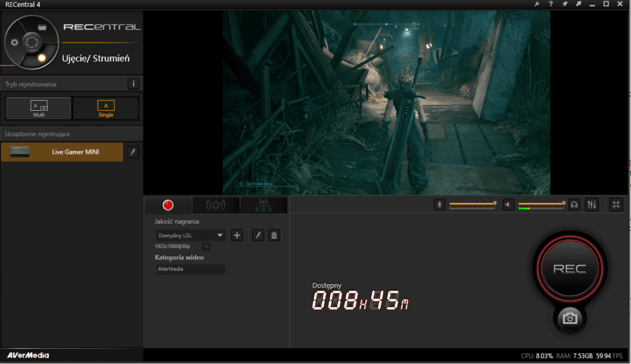This screenshot has height=364, width=631.
Task: Click the Ujęcie/ Strumień heading
Action: click(x=96, y=59)
